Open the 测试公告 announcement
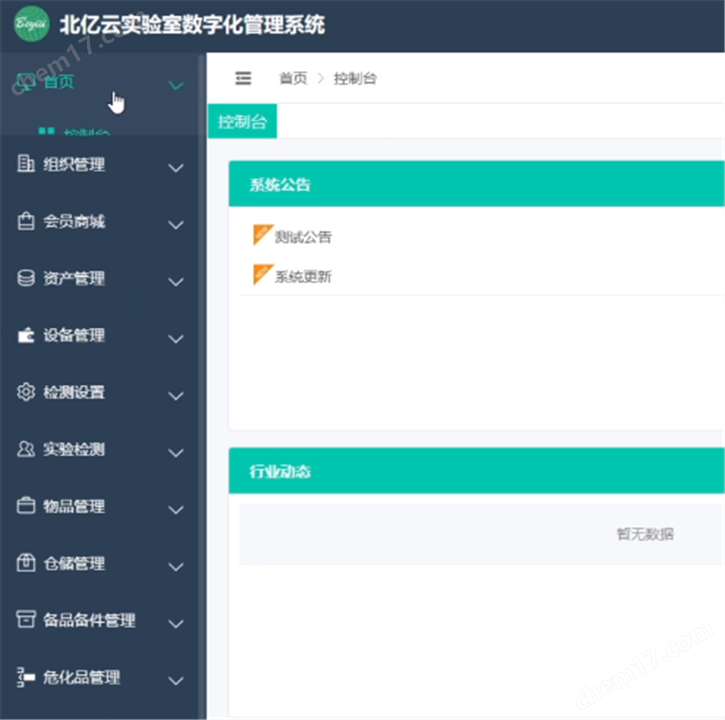This screenshot has width=725, height=720. click(x=303, y=237)
